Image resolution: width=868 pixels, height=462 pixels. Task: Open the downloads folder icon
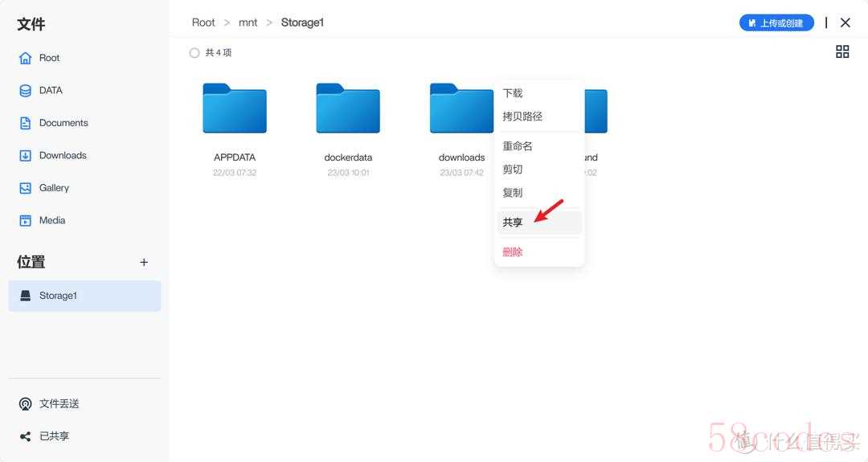click(x=461, y=108)
